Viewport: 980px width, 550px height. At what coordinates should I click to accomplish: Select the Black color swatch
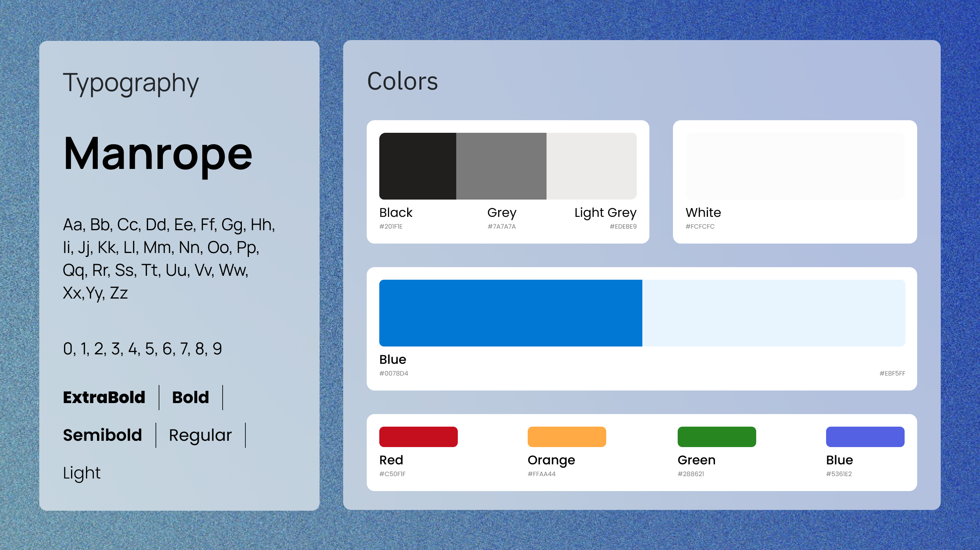(x=417, y=166)
